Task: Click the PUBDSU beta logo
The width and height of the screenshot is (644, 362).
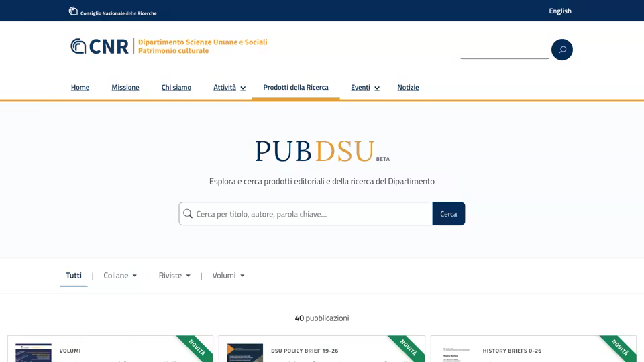Action: pyautogui.click(x=322, y=152)
